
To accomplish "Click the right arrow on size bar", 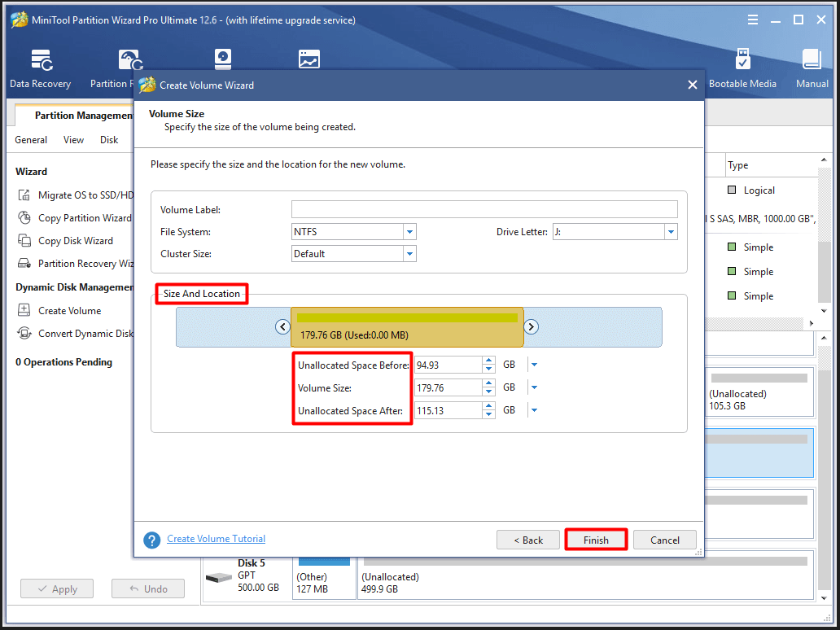I will click(x=531, y=327).
